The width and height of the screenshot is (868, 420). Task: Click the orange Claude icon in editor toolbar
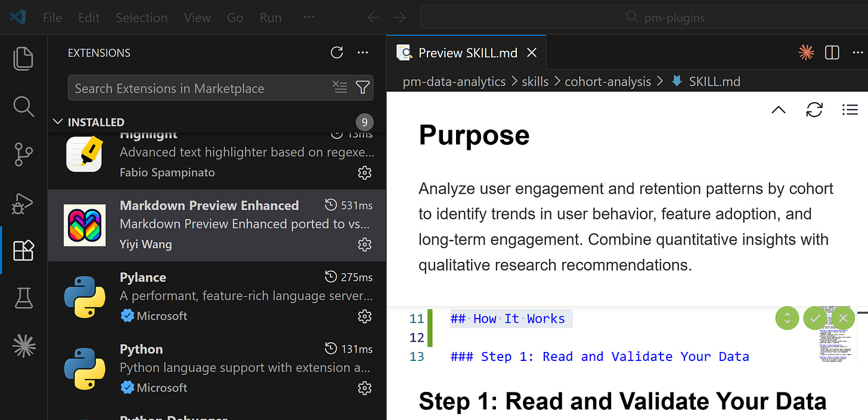806,52
